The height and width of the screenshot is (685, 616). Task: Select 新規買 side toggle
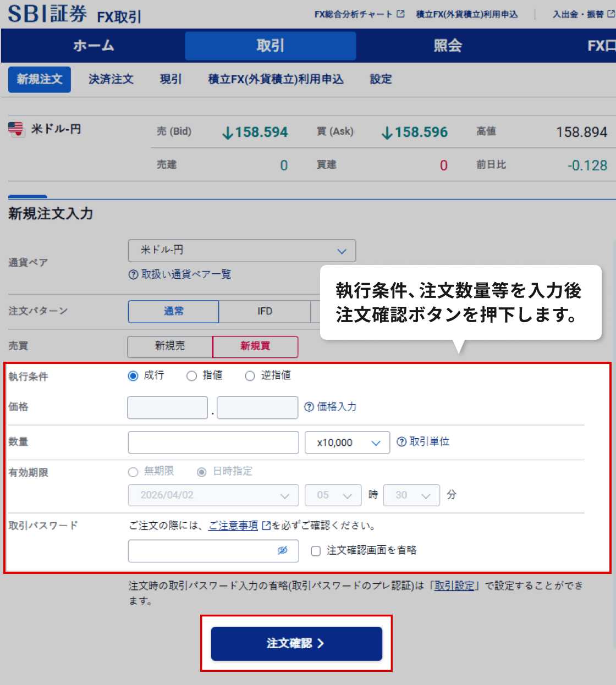(x=255, y=347)
